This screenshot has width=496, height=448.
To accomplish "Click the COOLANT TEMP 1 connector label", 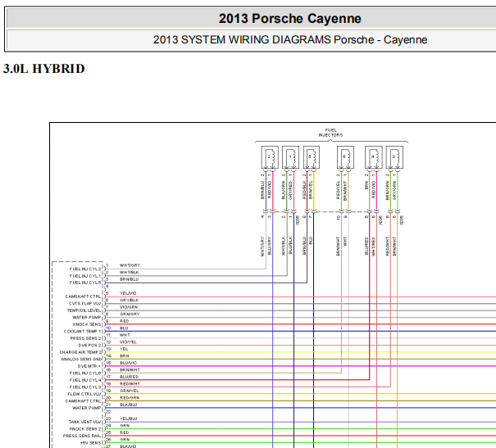I will (x=82, y=332).
